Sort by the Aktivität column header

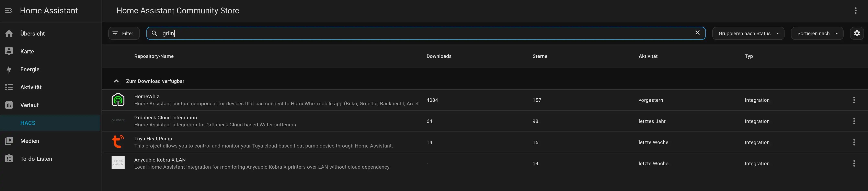click(x=648, y=56)
